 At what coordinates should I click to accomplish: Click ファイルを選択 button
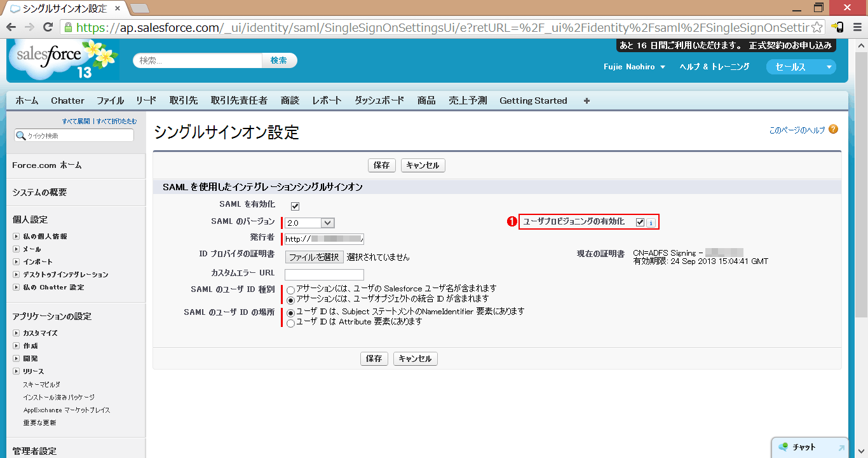tap(314, 257)
